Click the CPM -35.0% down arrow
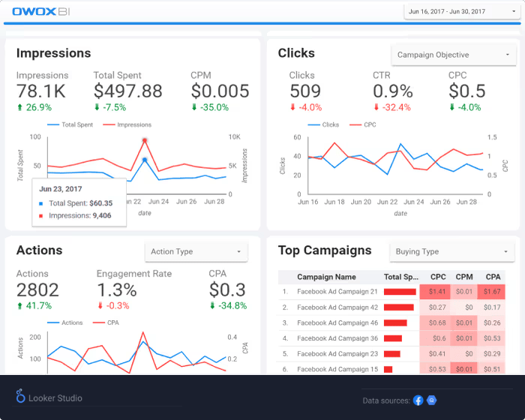Viewport: 525px width, 420px height. (x=193, y=107)
